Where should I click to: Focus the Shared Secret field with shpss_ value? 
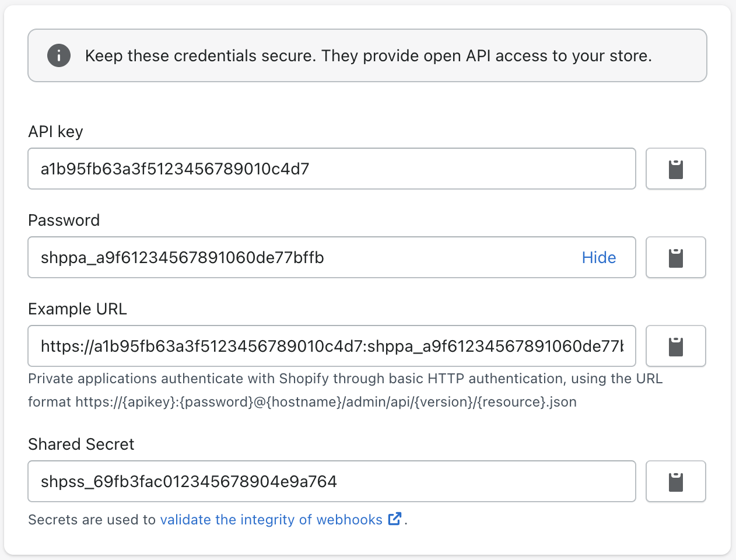[332, 481]
